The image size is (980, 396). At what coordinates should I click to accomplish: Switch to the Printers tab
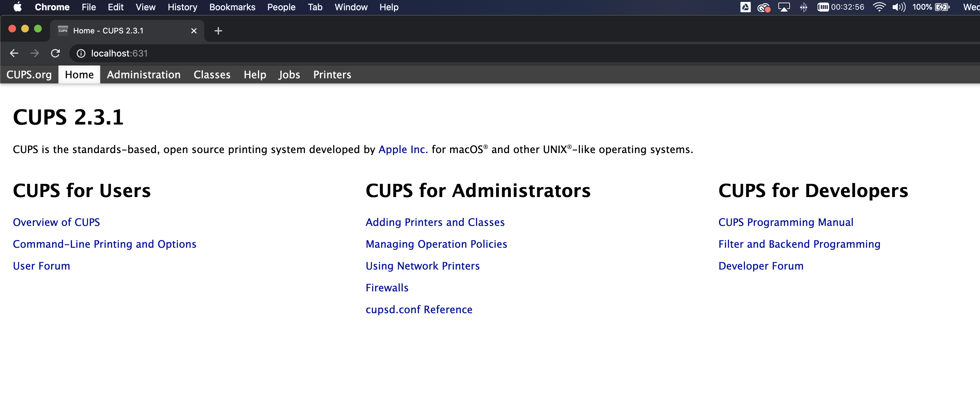[332, 74]
